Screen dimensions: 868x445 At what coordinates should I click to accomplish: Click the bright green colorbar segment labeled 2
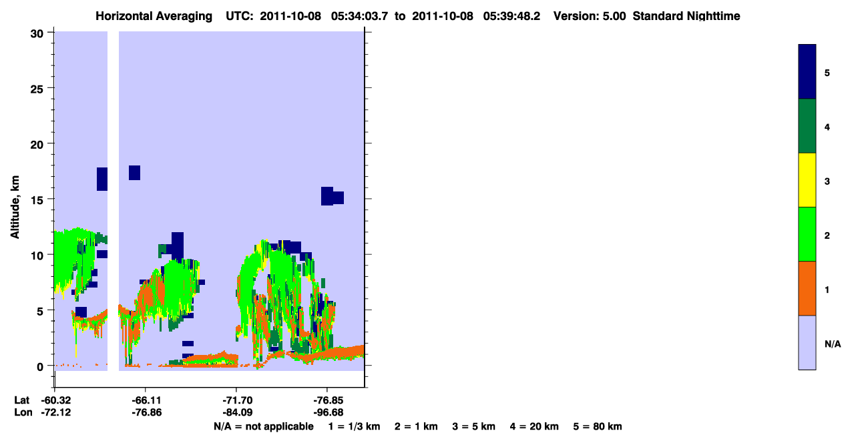tap(807, 234)
